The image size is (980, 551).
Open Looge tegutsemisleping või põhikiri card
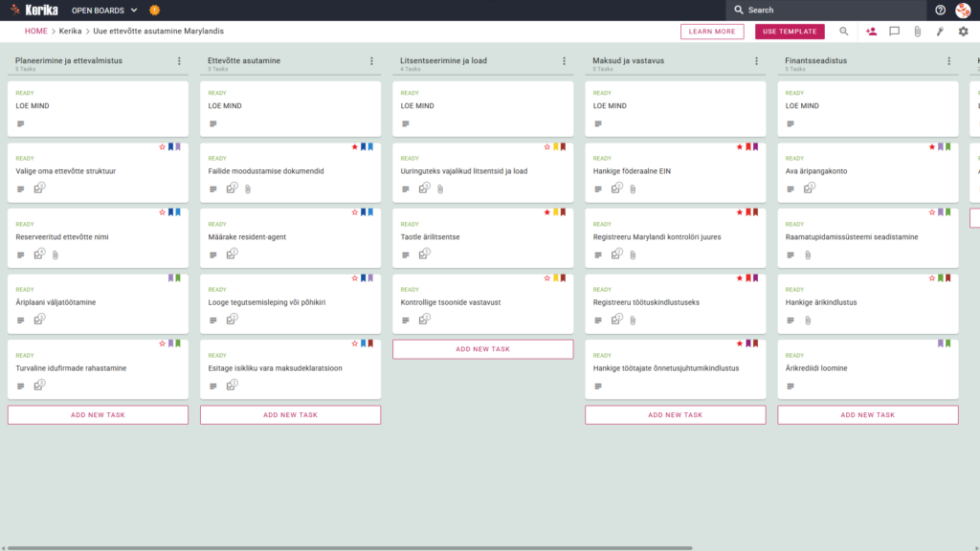coord(291,304)
